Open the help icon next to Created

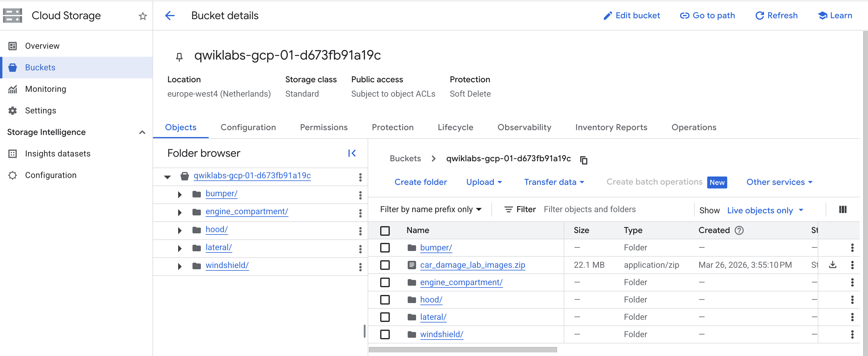coord(739,230)
